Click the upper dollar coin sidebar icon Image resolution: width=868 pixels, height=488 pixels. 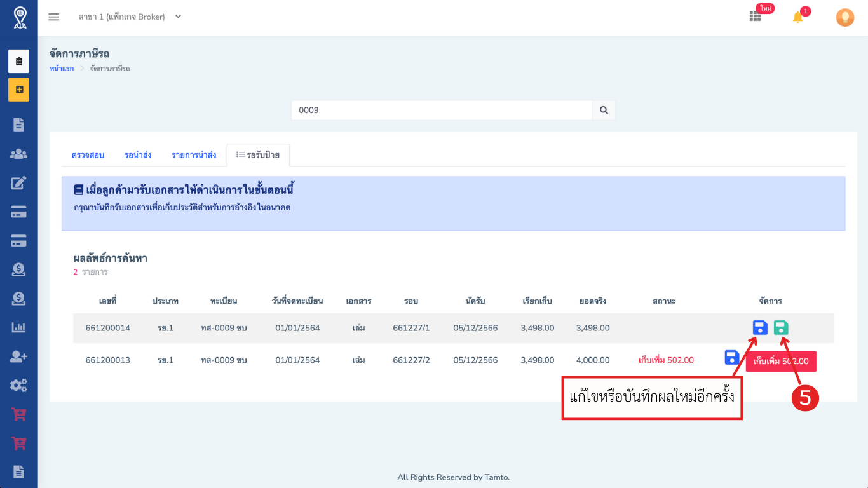(18, 269)
